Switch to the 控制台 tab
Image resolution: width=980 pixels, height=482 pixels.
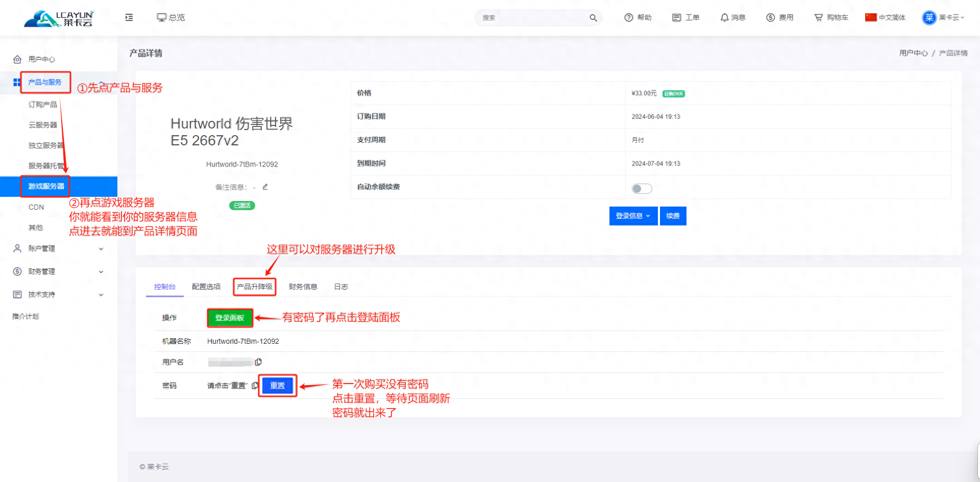point(165,287)
